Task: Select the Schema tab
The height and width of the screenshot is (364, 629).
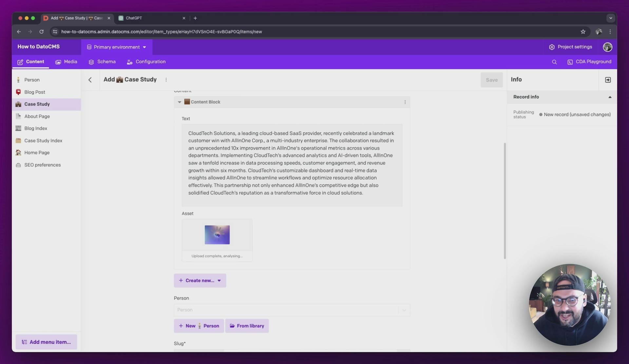Action: (106, 62)
